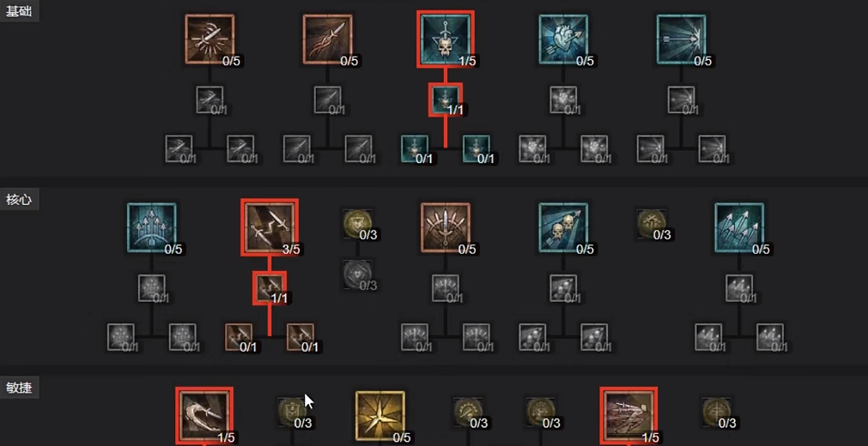Select round 0/3 passive beside multiple-arrows skill
The image size is (868, 446).
651,224
